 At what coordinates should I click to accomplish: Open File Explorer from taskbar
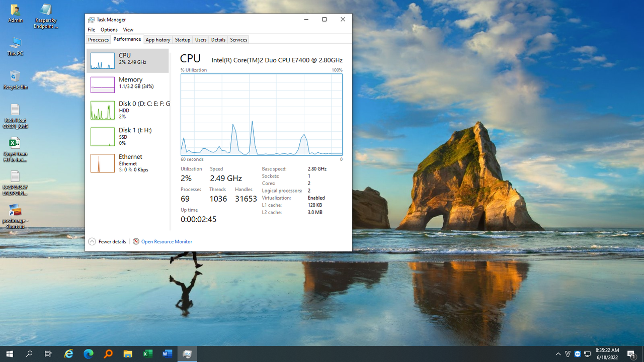[128, 354]
